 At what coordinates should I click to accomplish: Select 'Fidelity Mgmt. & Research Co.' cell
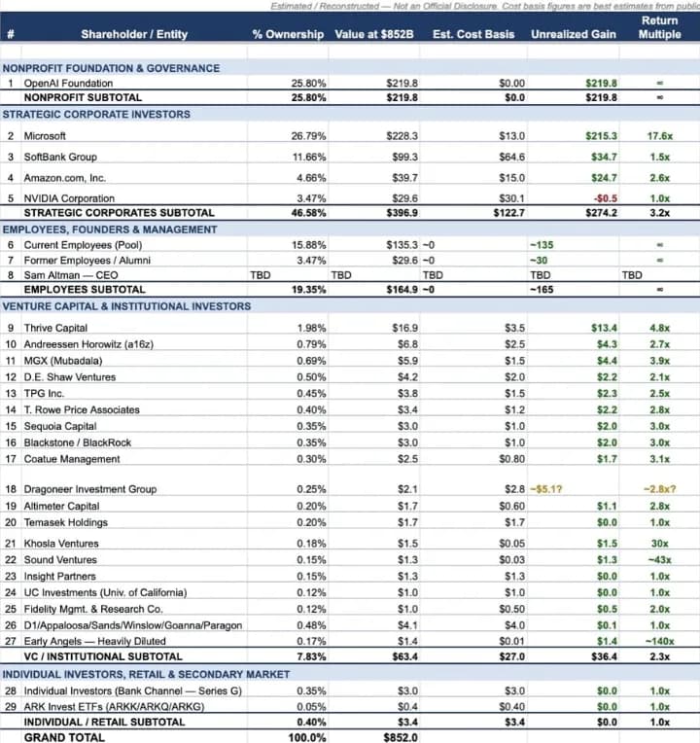(x=93, y=610)
